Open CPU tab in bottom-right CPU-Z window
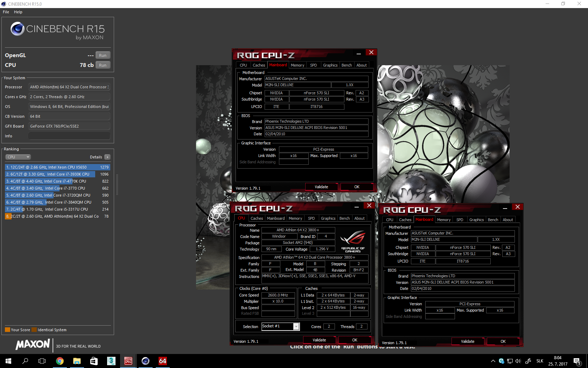This screenshot has width=588, height=368. point(390,220)
